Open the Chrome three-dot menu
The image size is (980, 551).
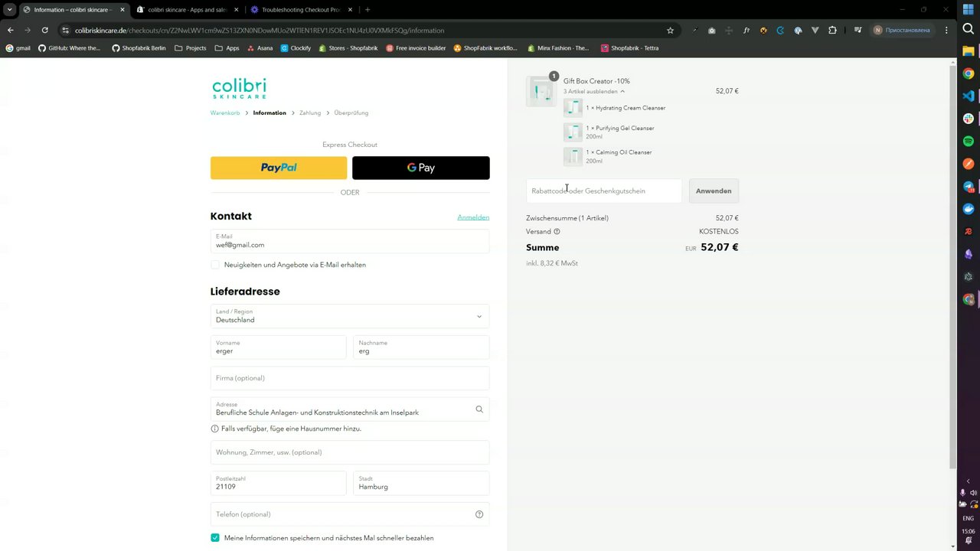tap(946, 30)
